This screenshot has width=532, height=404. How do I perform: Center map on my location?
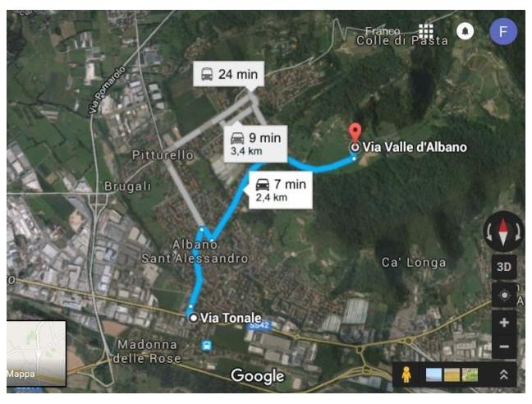(504, 295)
